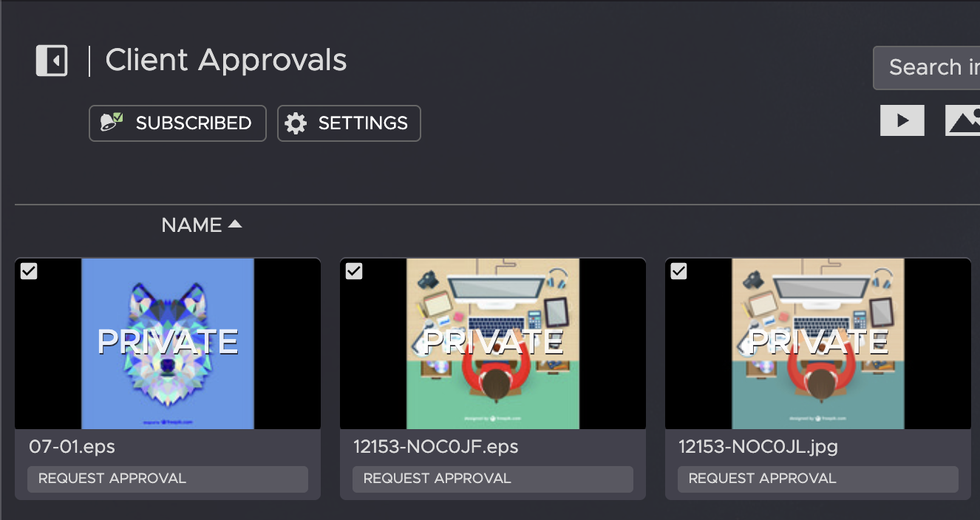The width and height of the screenshot is (980, 520).
Task: Click the subscribed bell icon
Action: pos(112,123)
